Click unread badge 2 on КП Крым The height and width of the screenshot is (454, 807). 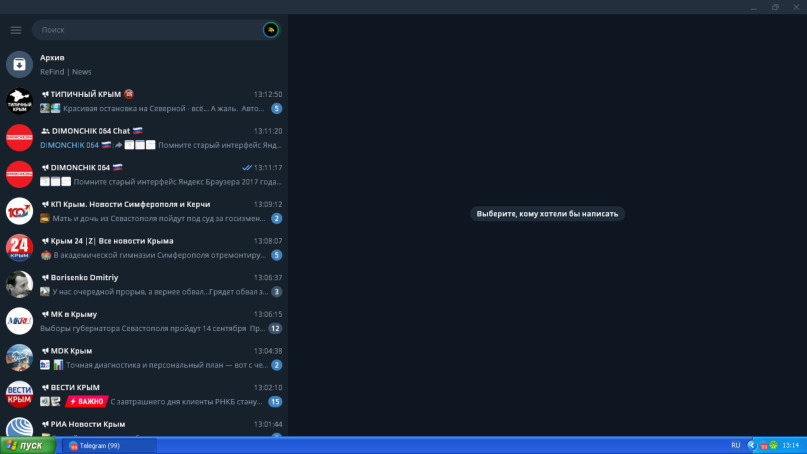[x=276, y=218]
